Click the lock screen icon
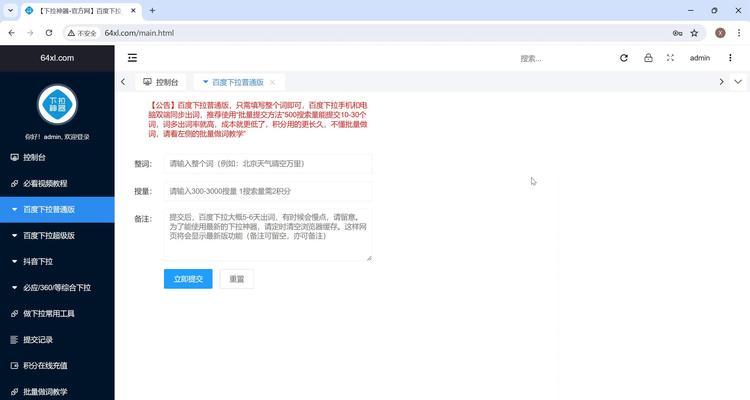 click(648, 58)
